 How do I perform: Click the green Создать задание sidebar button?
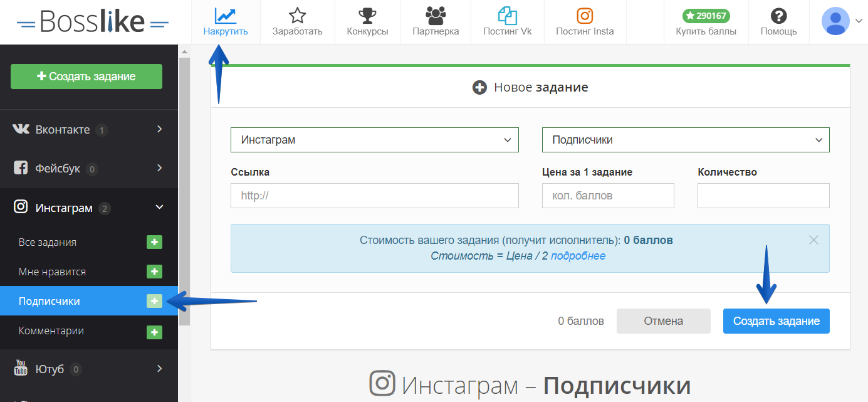[86, 77]
